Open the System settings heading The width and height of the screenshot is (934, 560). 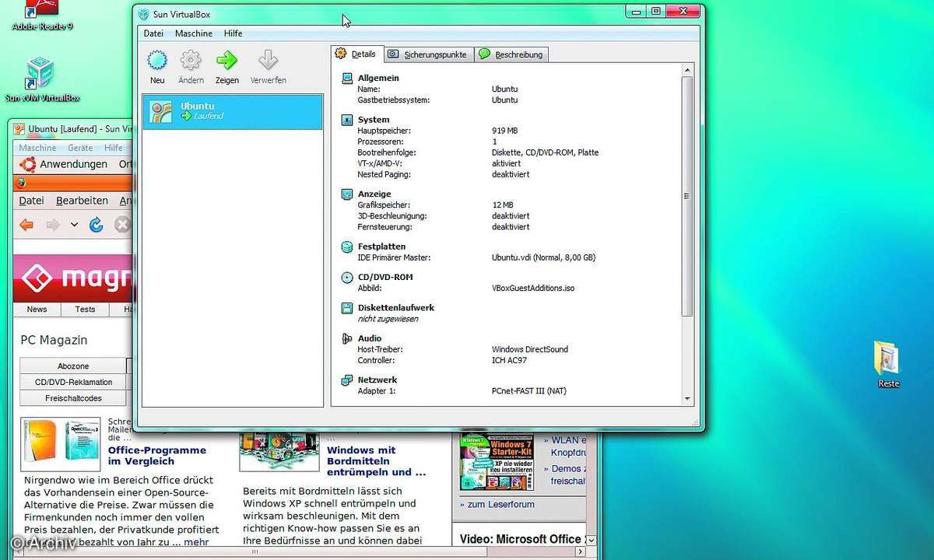(x=374, y=120)
